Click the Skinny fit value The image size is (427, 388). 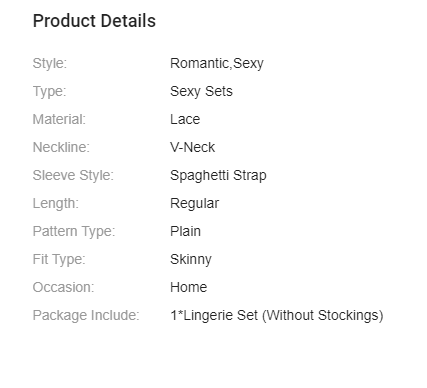pyautogui.click(x=191, y=259)
